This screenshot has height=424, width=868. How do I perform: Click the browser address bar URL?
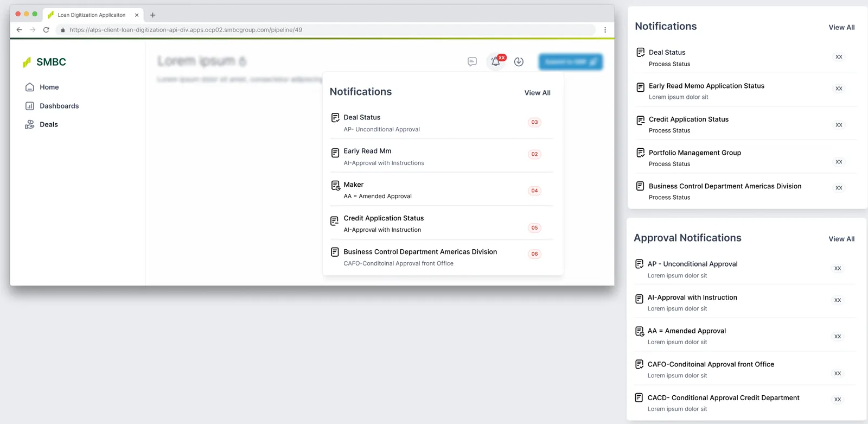(x=186, y=30)
